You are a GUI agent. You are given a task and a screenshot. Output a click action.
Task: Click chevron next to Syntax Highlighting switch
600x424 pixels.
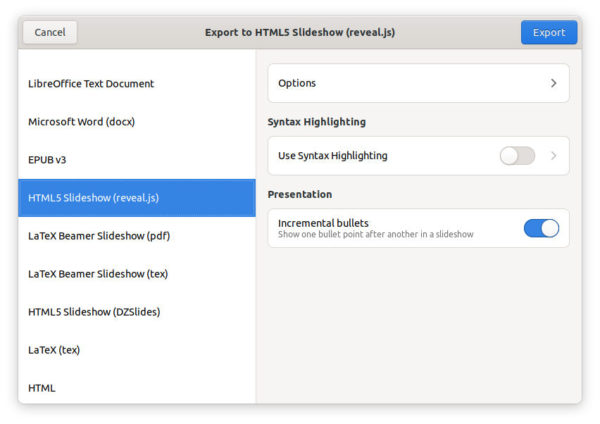(x=553, y=156)
